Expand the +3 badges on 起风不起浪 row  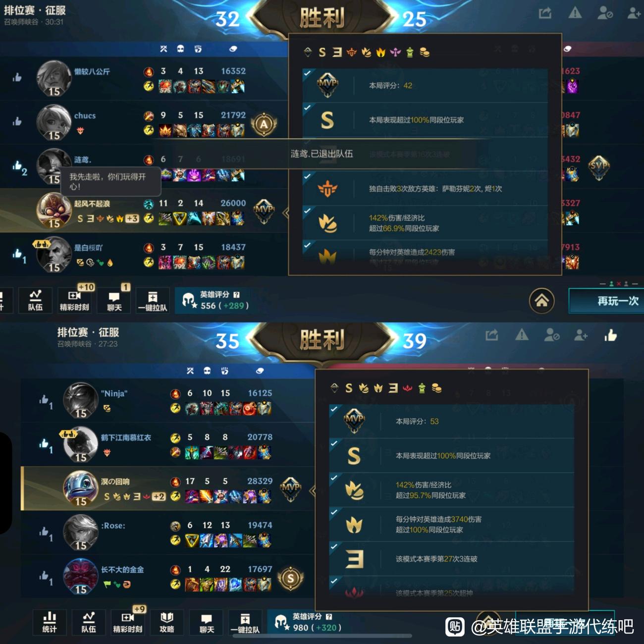(x=132, y=218)
